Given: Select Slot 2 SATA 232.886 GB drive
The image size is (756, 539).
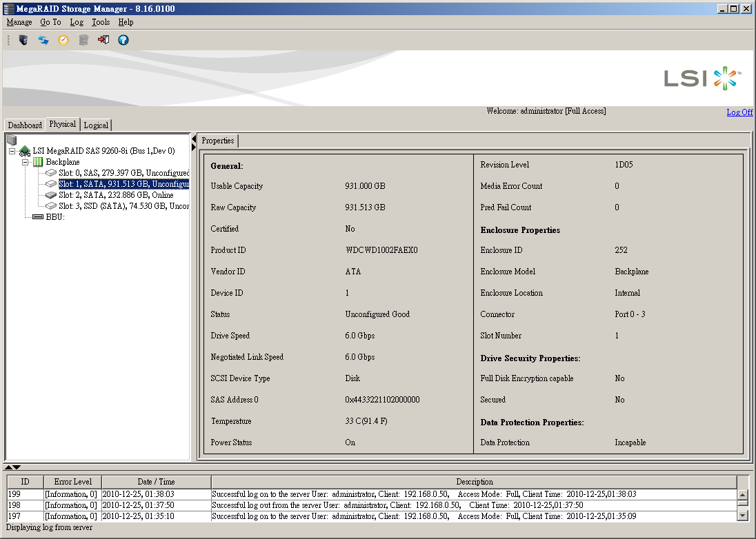Looking at the screenshot, I should coord(116,195).
